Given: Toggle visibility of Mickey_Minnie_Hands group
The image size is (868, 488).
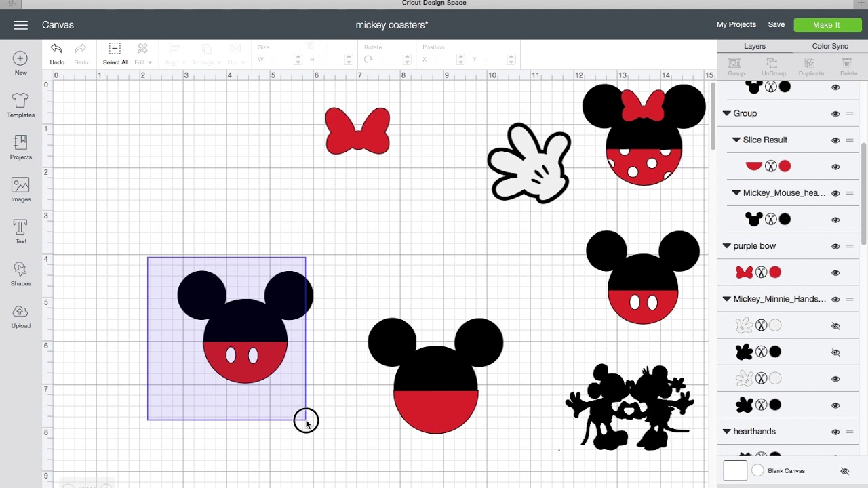Looking at the screenshot, I should pyautogui.click(x=835, y=299).
